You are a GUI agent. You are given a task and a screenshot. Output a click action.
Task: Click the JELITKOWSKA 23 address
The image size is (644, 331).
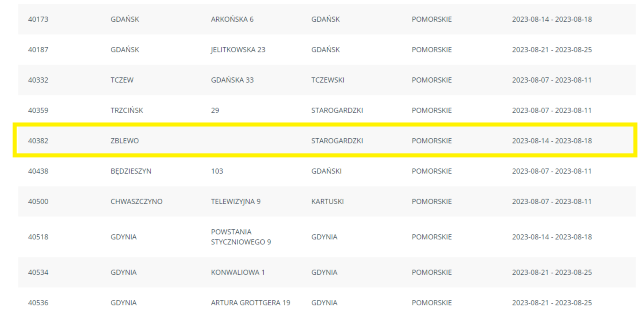coord(238,50)
